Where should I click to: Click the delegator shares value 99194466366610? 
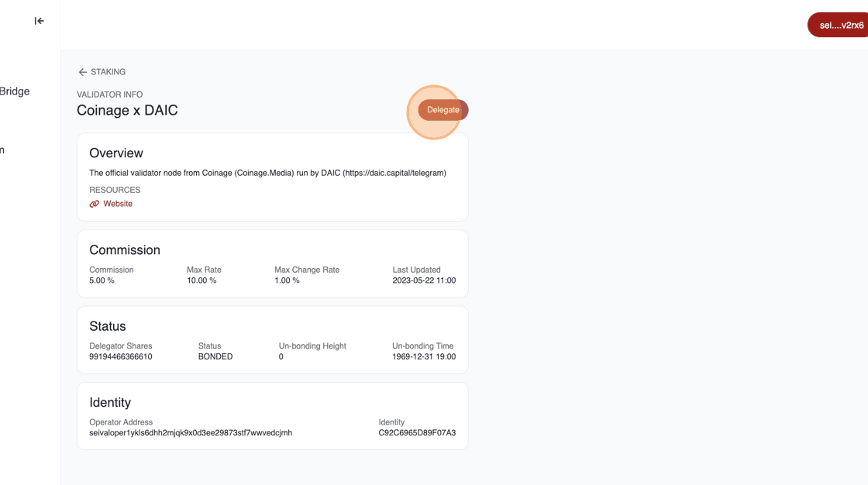point(121,357)
